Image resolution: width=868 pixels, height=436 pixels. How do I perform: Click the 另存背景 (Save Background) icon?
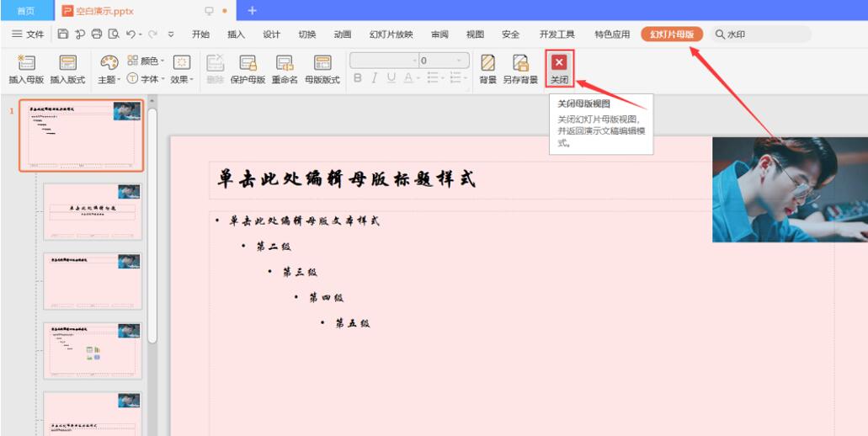[520, 63]
